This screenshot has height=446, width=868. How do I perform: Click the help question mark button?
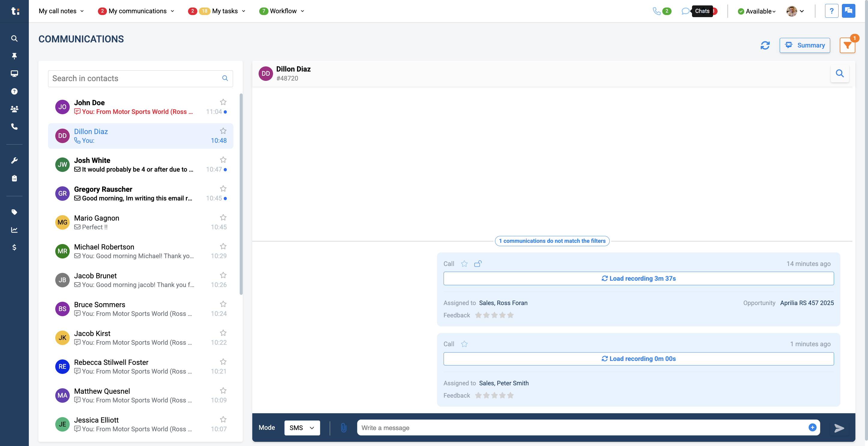click(x=831, y=11)
